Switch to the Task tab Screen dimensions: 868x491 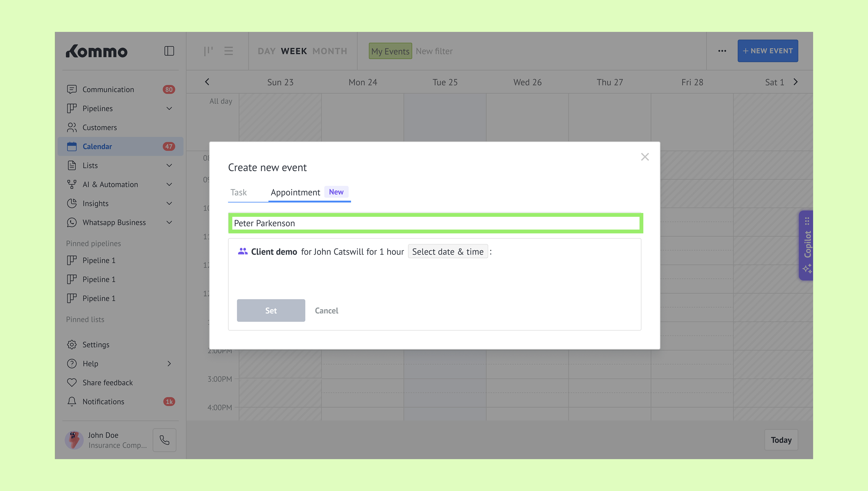pyautogui.click(x=239, y=192)
